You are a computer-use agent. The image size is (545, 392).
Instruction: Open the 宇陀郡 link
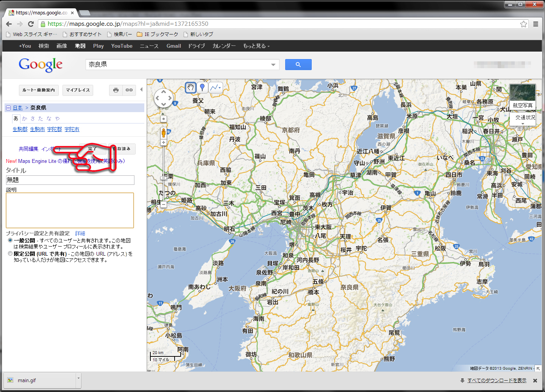[55, 130]
